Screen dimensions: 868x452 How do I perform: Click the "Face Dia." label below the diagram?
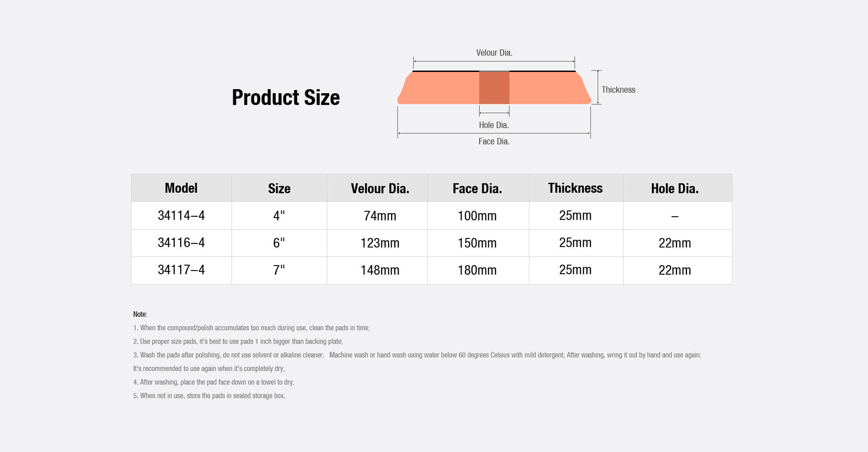[x=494, y=142]
